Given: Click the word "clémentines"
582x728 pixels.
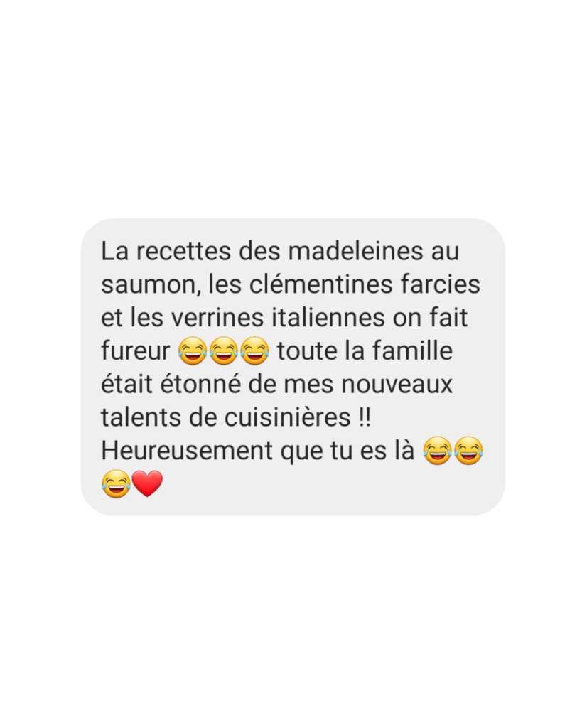Looking at the screenshot, I should (x=321, y=284).
